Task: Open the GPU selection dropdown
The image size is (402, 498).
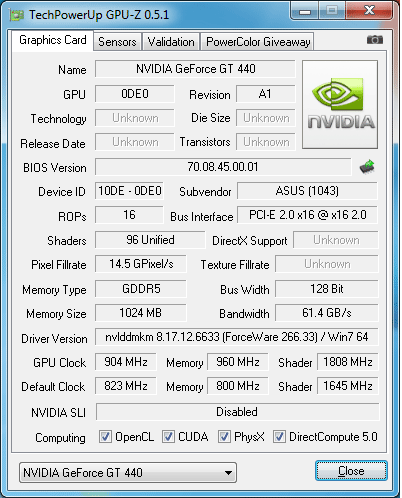Action: coord(128,472)
